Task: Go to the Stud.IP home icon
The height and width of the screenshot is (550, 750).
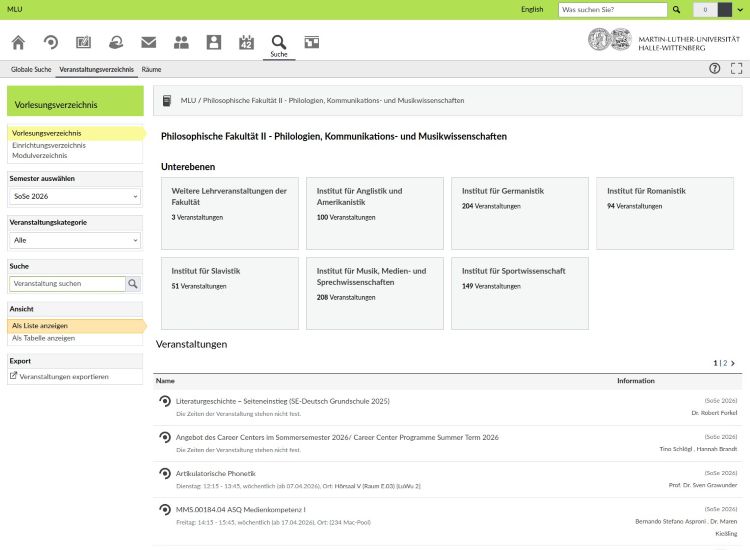Action: click(x=18, y=43)
